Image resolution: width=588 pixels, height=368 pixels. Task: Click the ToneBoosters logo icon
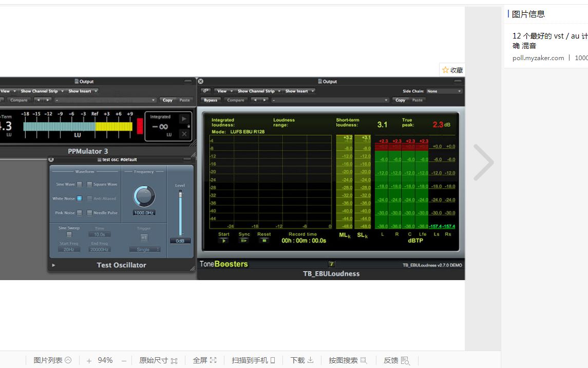tap(332, 263)
